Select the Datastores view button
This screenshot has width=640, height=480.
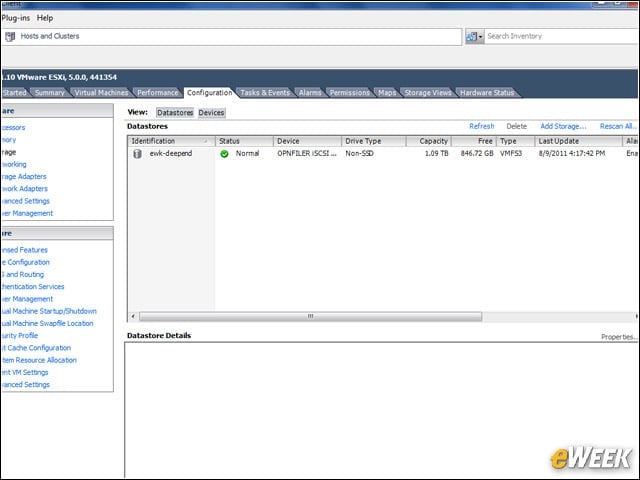(x=175, y=113)
